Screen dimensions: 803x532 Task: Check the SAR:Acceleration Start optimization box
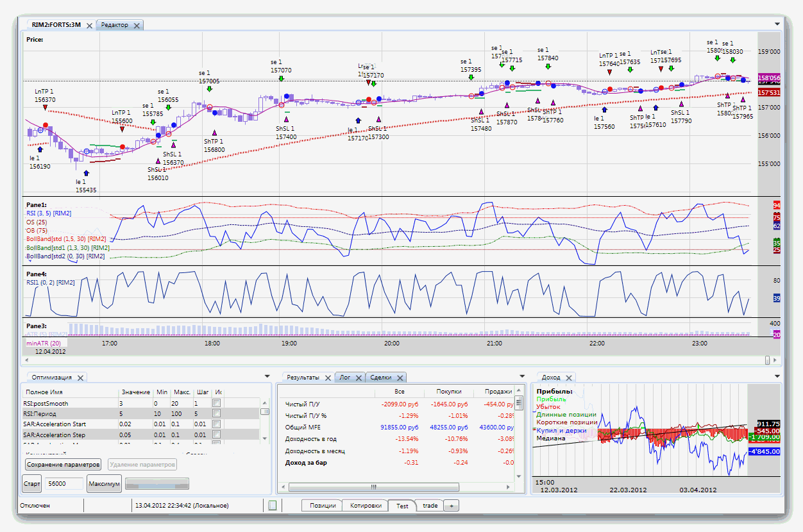point(217,424)
